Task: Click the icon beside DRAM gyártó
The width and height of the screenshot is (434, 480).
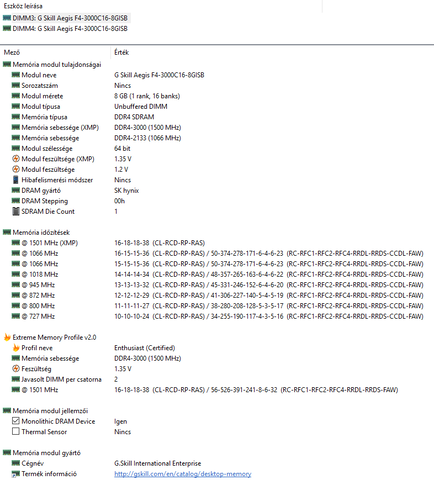Action: coord(16,190)
